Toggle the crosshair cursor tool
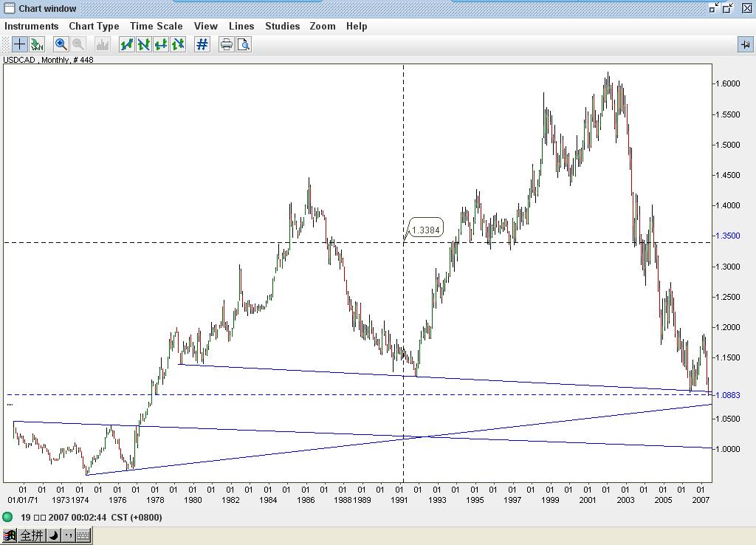The image size is (756, 545). (x=20, y=44)
